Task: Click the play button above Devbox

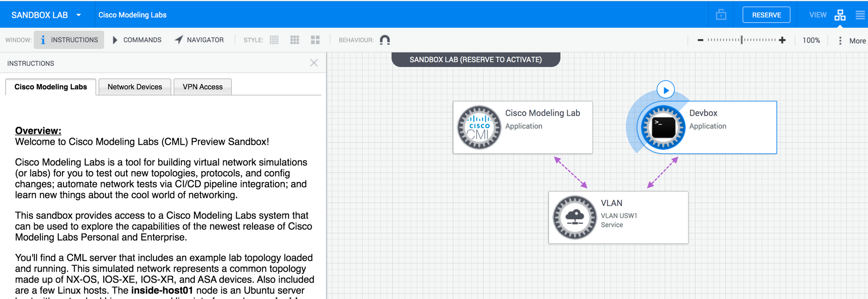Action: (x=666, y=90)
